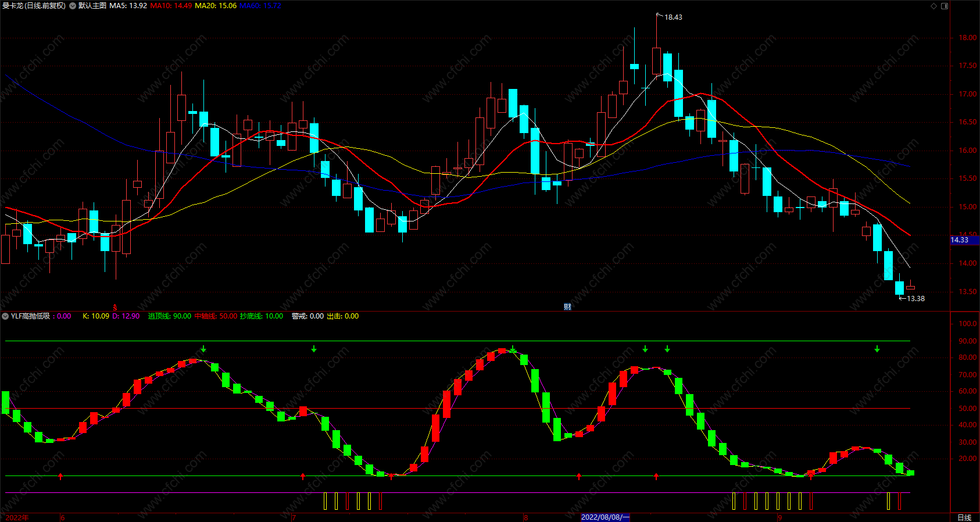
Task: Click the D: 12.90 indicator value
Action: click(126, 316)
